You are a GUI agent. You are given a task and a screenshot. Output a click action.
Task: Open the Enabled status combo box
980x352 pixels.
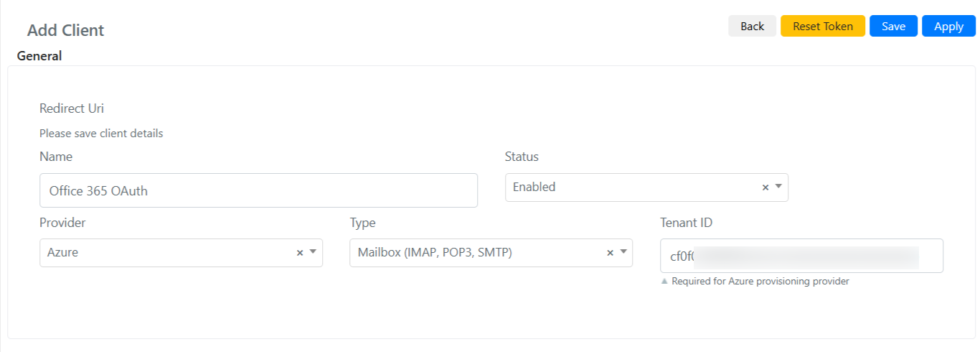coord(646,187)
